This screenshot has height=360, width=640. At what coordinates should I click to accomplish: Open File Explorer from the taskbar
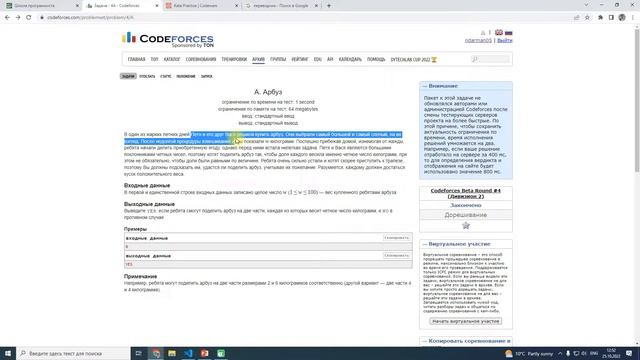click(172, 353)
